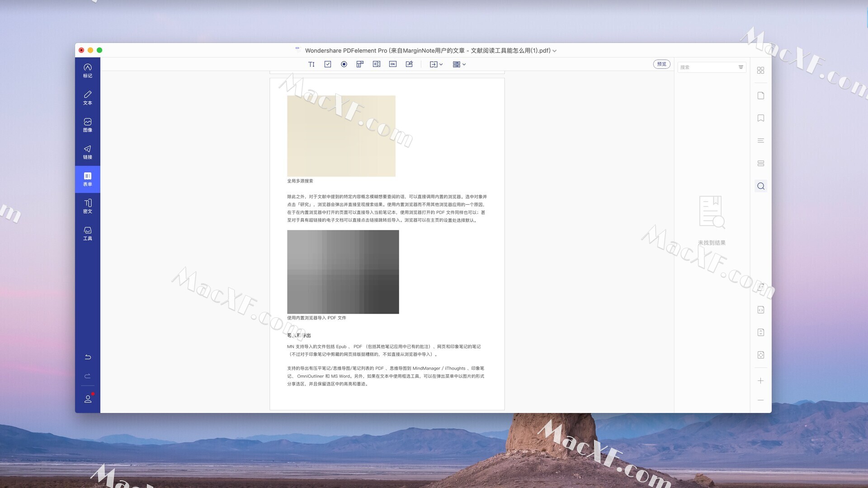The height and width of the screenshot is (488, 868).
Task: Toggle the search filter options icon
Action: 741,67
